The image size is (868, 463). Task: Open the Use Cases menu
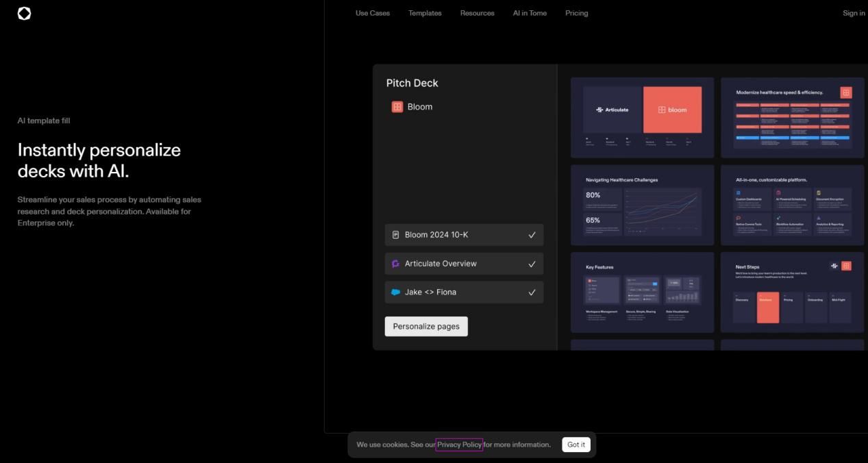[373, 13]
